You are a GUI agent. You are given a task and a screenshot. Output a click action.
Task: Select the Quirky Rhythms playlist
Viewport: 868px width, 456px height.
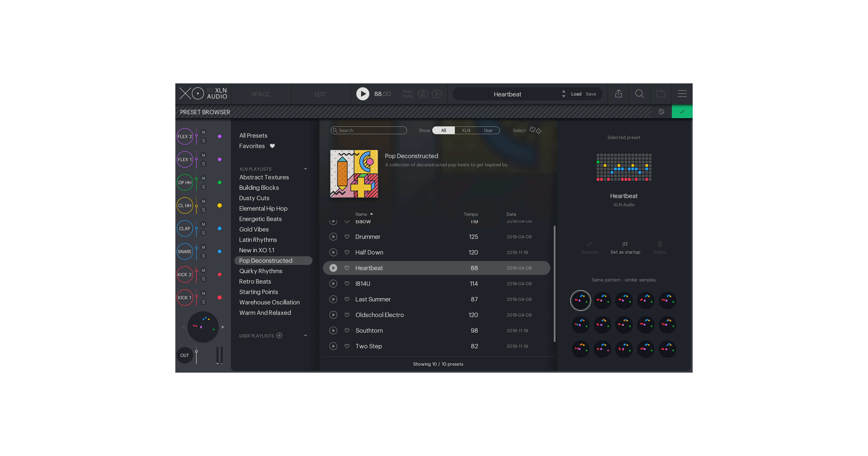[x=260, y=271]
